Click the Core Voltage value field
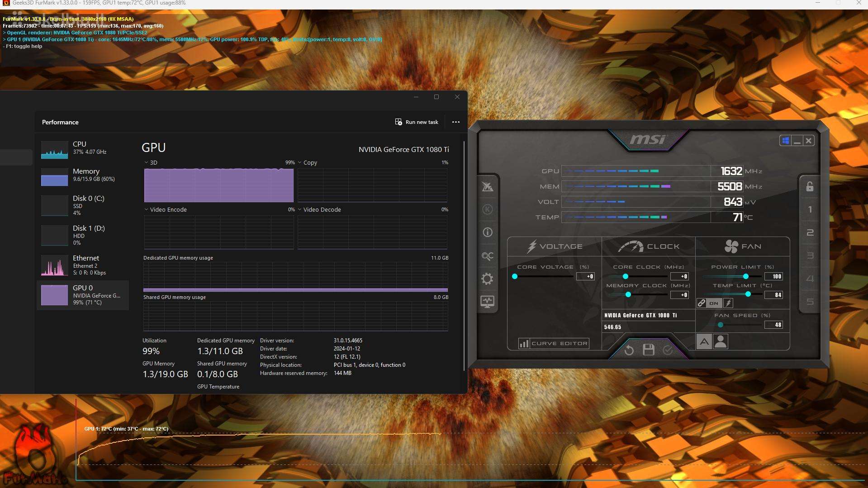868x488 pixels. pos(585,276)
